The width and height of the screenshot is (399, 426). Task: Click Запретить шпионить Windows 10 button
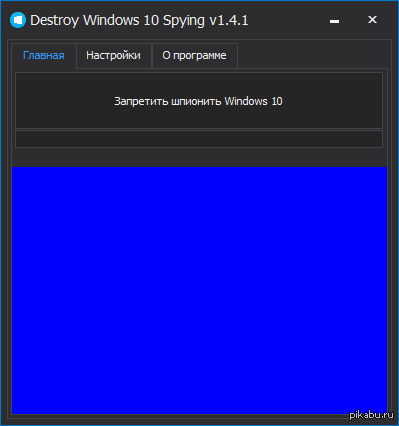[x=199, y=100]
